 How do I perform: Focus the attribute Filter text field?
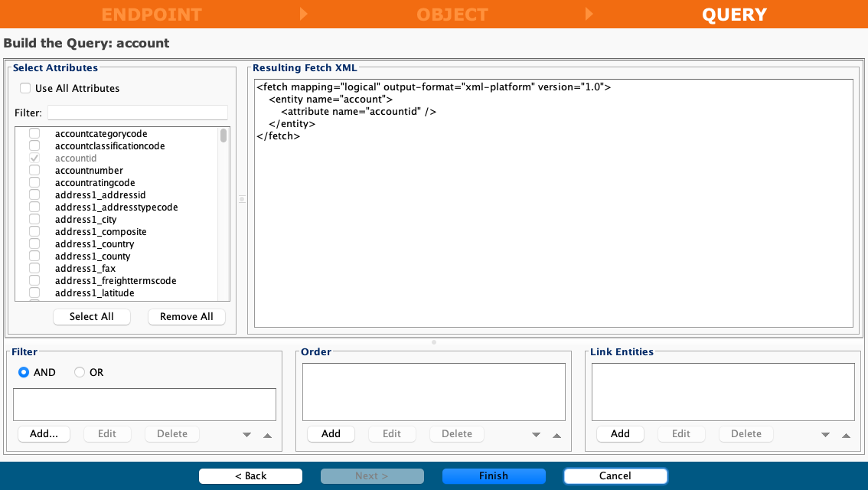pos(138,113)
